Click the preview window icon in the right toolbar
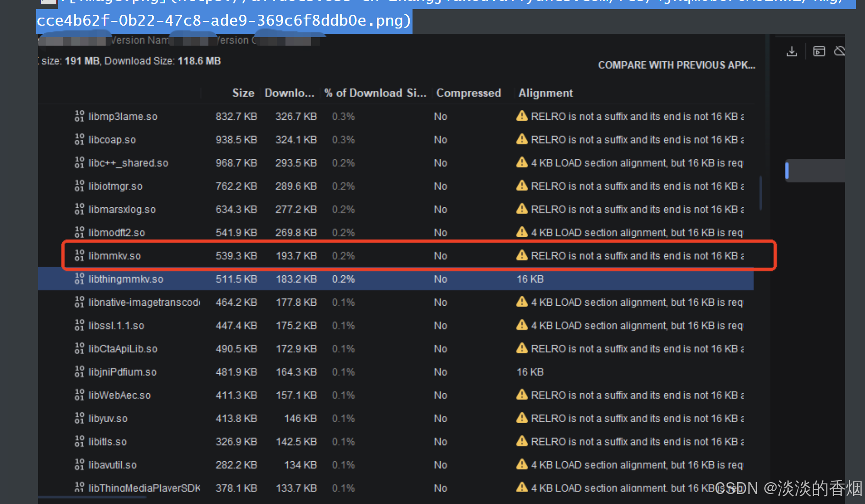The height and width of the screenshot is (504, 865). pyautogui.click(x=819, y=51)
